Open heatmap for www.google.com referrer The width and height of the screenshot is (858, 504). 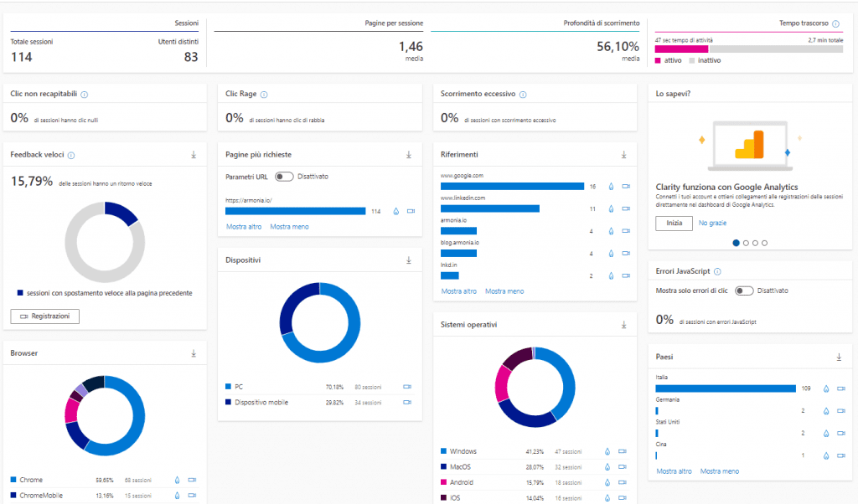pos(611,186)
